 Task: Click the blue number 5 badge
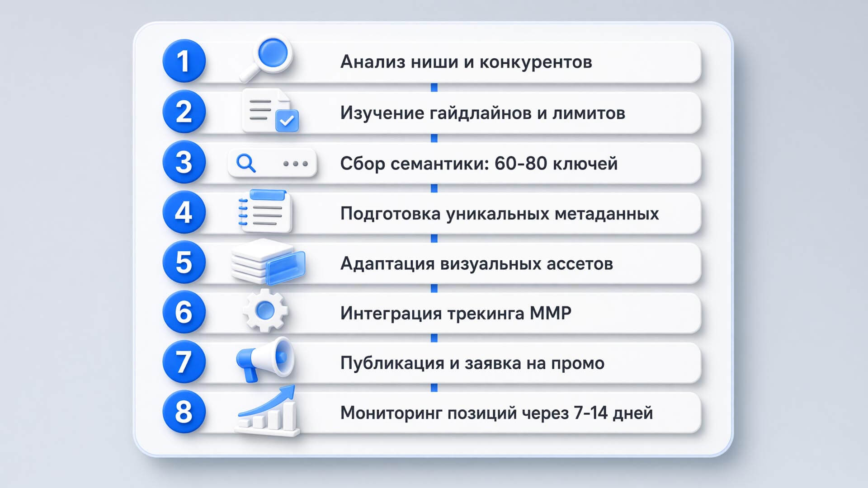(x=184, y=262)
